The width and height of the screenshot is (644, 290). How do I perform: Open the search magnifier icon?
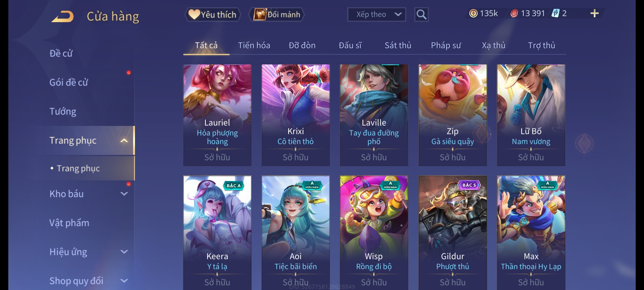421,15
